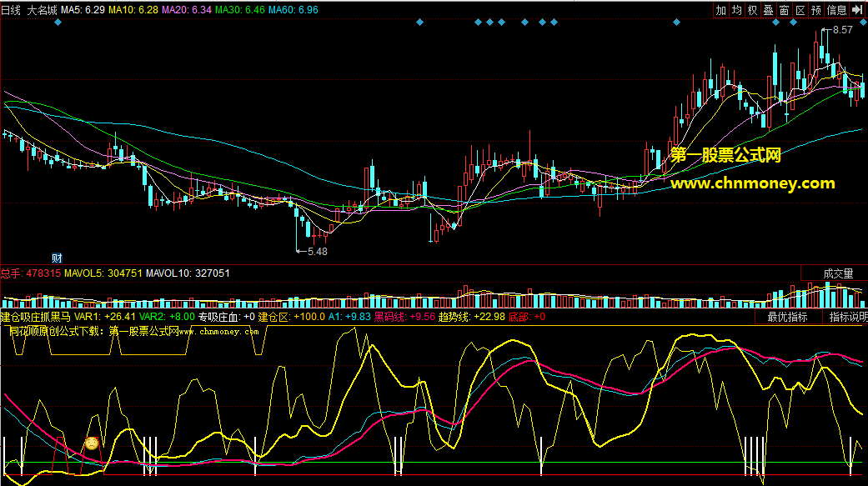
Task: Click the 日线 period label
Action: [x=11, y=10]
